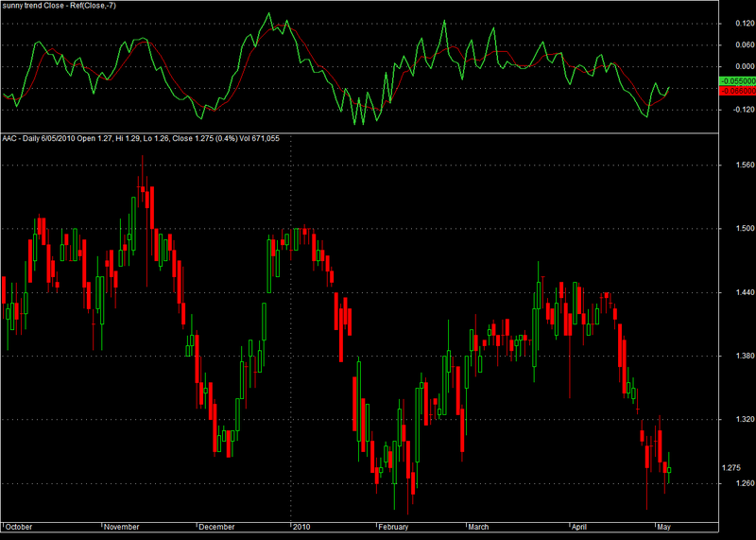This screenshot has height=540, width=756.
Task: Click the December label on the date axis
Action: (x=217, y=527)
